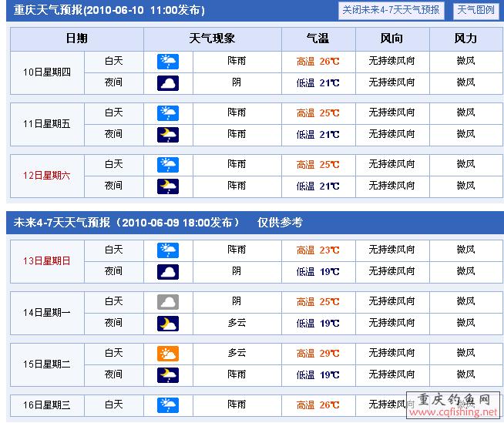This screenshot has width=504, height=423.
Task: Click the 11日 night shower moon icon
Action: (168, 135)
